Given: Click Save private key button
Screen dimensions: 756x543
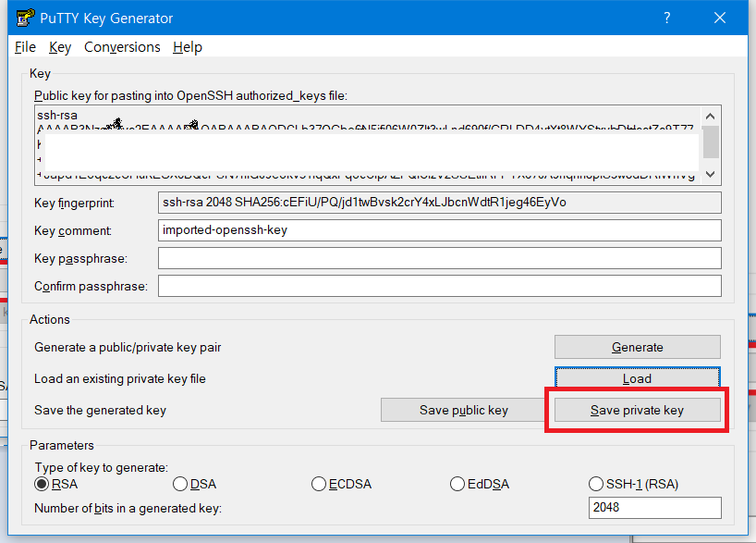Looking at the screenshot, I should click(x=638, y=410).
